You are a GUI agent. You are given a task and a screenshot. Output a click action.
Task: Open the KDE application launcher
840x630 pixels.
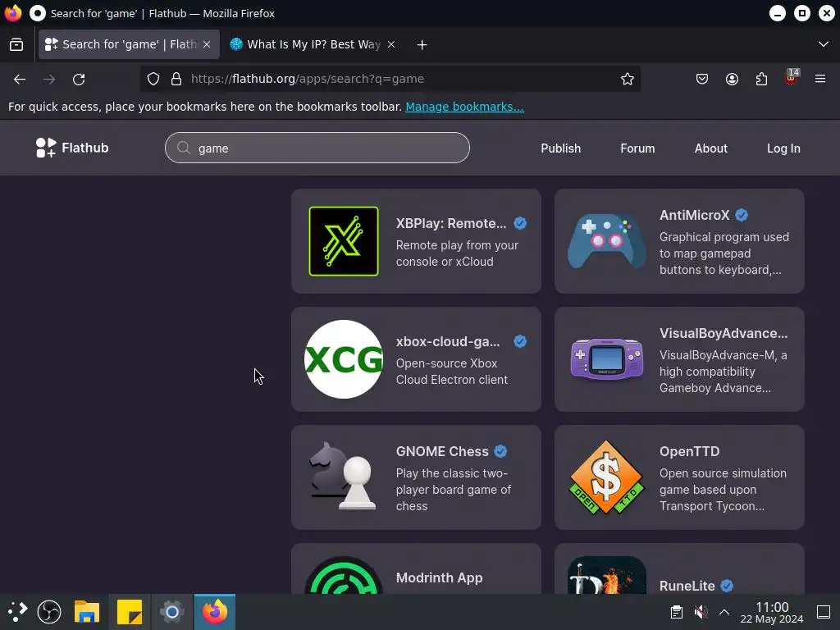[x=17, y=612]
